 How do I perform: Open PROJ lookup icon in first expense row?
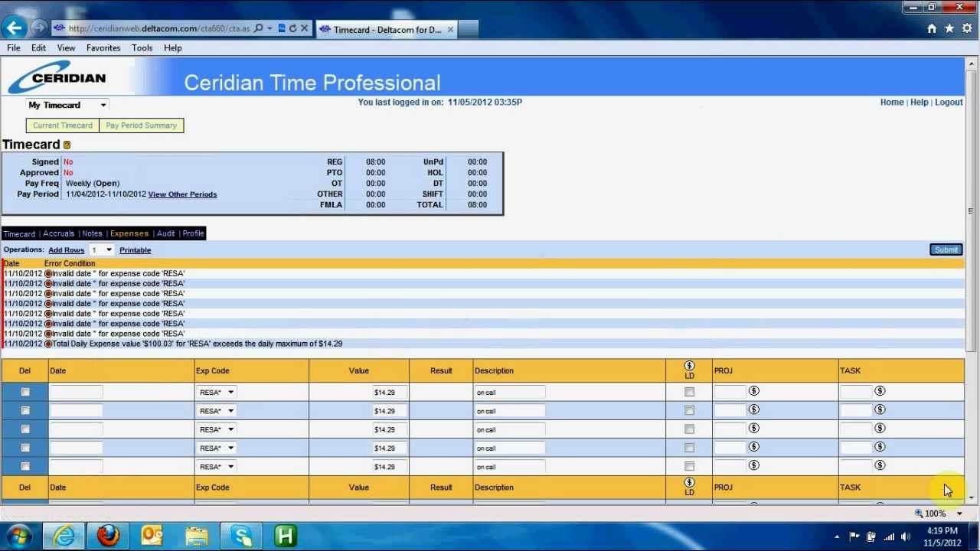pos(754,391)
